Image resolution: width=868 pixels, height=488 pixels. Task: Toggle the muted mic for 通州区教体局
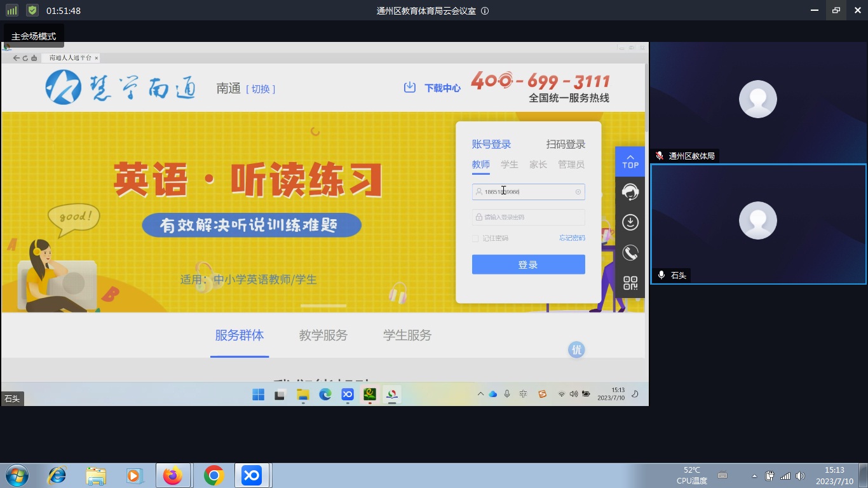(x=660, y=156)
